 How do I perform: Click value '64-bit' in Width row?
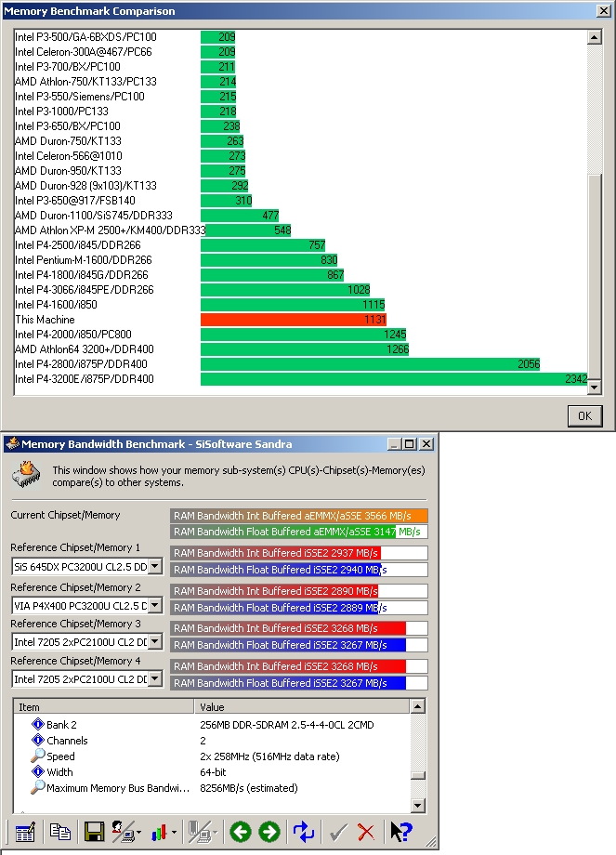click(213, 772)
